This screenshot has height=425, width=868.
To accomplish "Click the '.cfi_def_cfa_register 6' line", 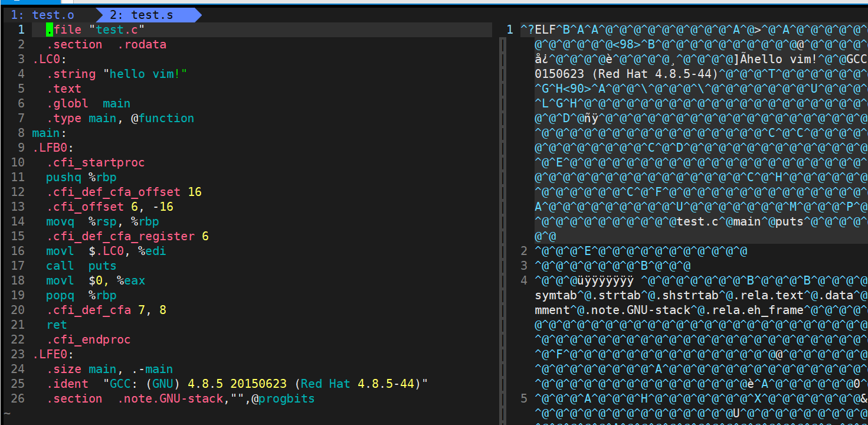I will point(127,236).
